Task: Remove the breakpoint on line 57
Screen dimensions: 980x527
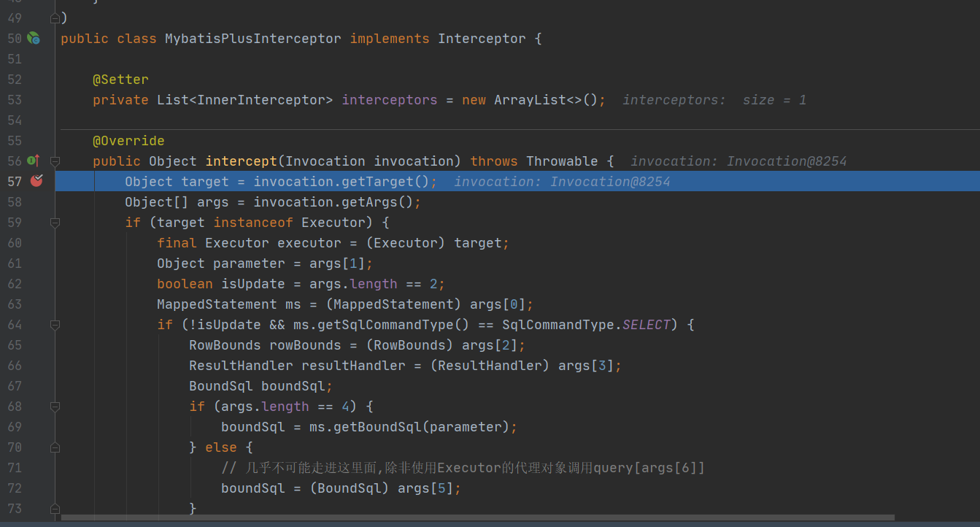Action: 36,181
